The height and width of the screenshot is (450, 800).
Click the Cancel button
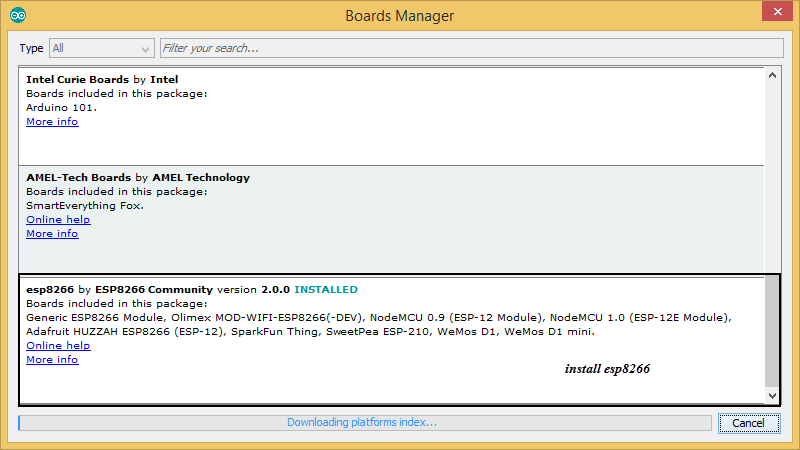(749, 423)
